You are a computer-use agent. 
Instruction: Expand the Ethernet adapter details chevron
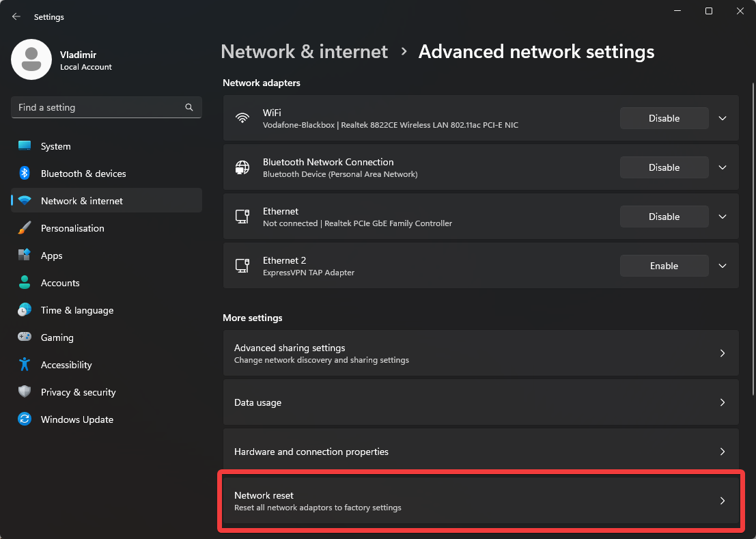(x=723, y=217)
